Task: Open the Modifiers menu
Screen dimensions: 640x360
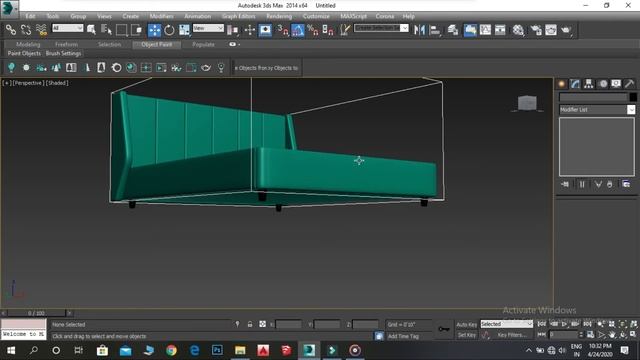Action: pos(161,16)
